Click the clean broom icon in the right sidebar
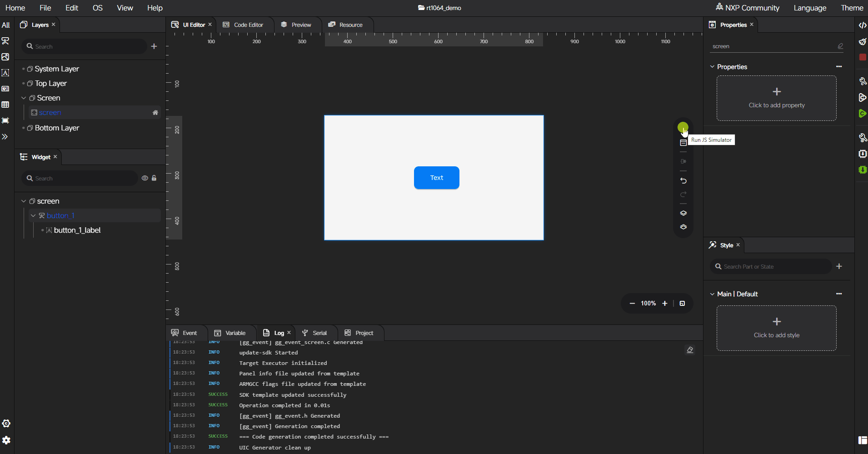Viewport: 868px width, 454px height. point(862,41)
